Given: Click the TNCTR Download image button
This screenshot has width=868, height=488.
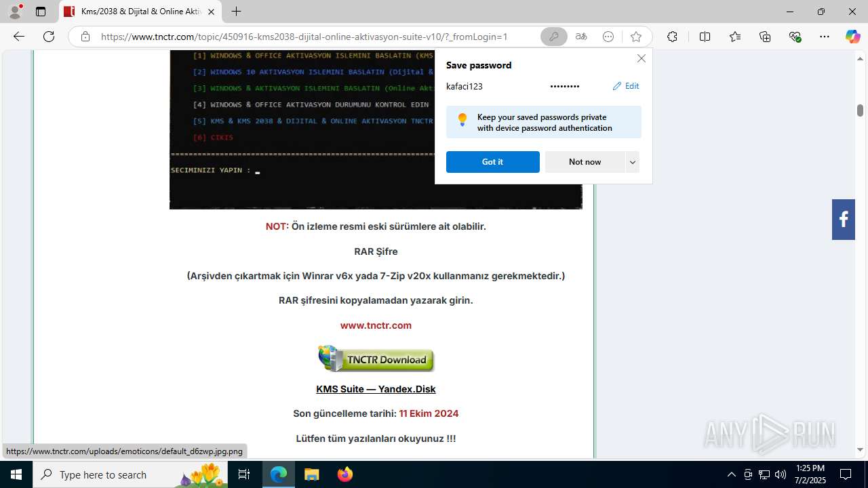Looking at the screenshot, I should point(376,359).
